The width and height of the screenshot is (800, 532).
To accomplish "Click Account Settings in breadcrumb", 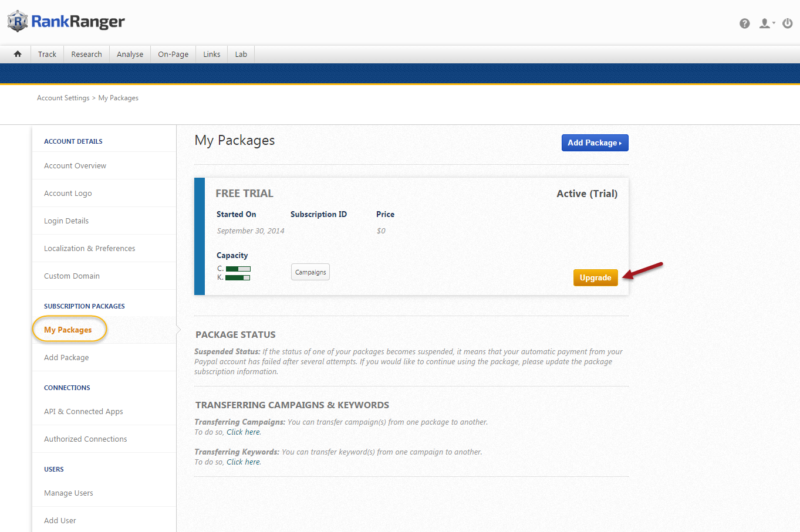I will (x=63, y=98).
